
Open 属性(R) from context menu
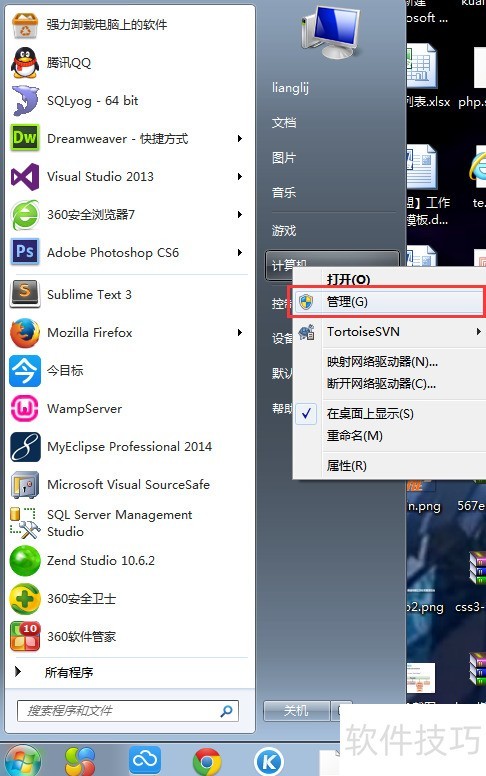(x=346, y=465)
